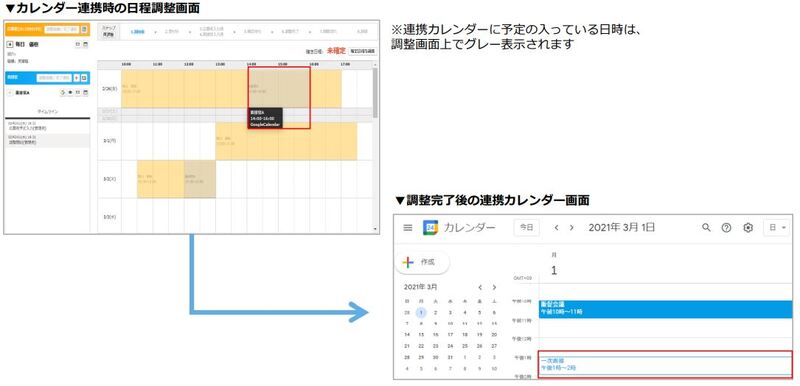Open the Google Calendar hamburger main menu
The height and width of the screenshot is (386, 800).
click(407, 228)
